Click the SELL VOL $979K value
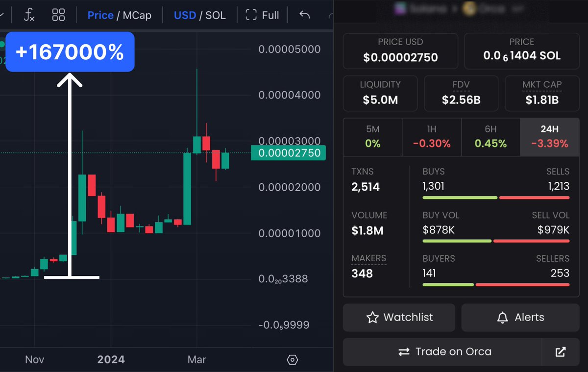This screenshot has width=588, height=372. coord(553,229)
